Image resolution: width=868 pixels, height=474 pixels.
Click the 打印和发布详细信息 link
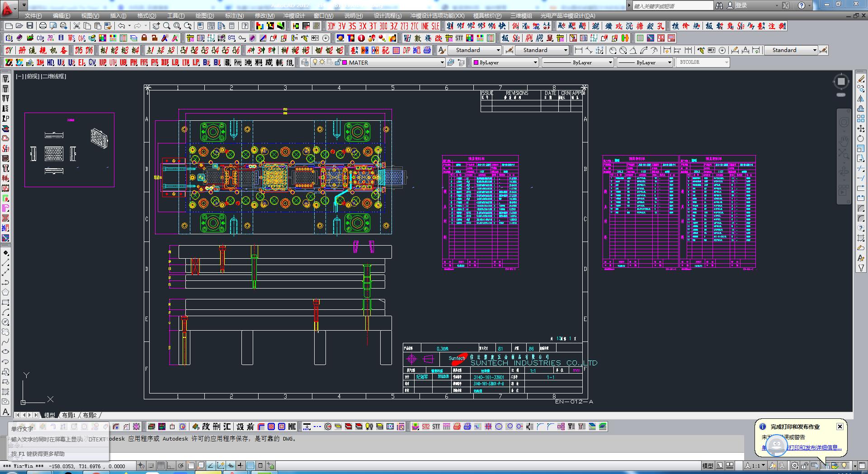click(x=814, y=447)
